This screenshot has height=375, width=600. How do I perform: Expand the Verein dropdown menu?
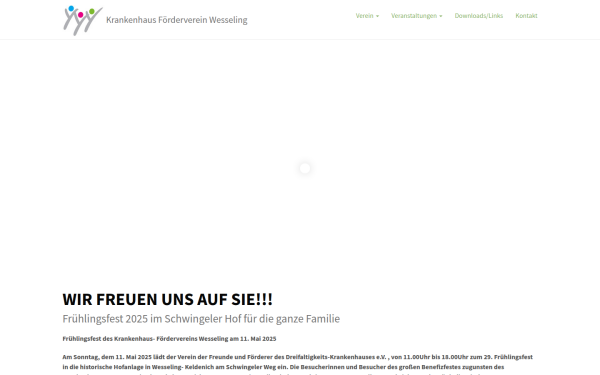[367, 16]
